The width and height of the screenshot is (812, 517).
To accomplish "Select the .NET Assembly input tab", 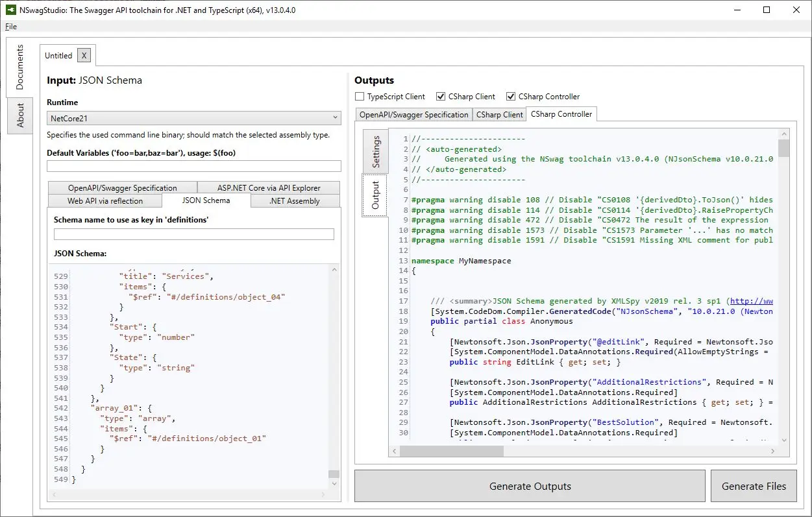I will tap(295, 201).
